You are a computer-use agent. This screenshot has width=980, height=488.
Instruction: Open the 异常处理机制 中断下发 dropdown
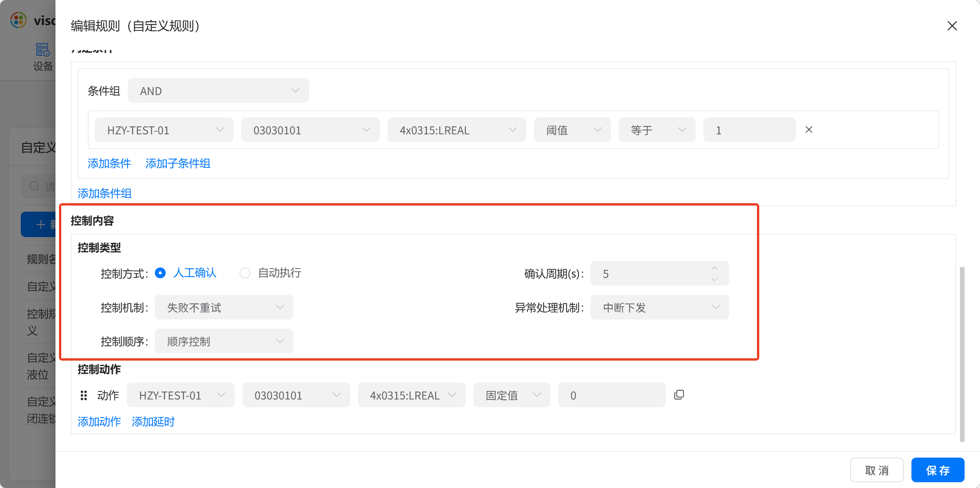click(x=660, y=307)
